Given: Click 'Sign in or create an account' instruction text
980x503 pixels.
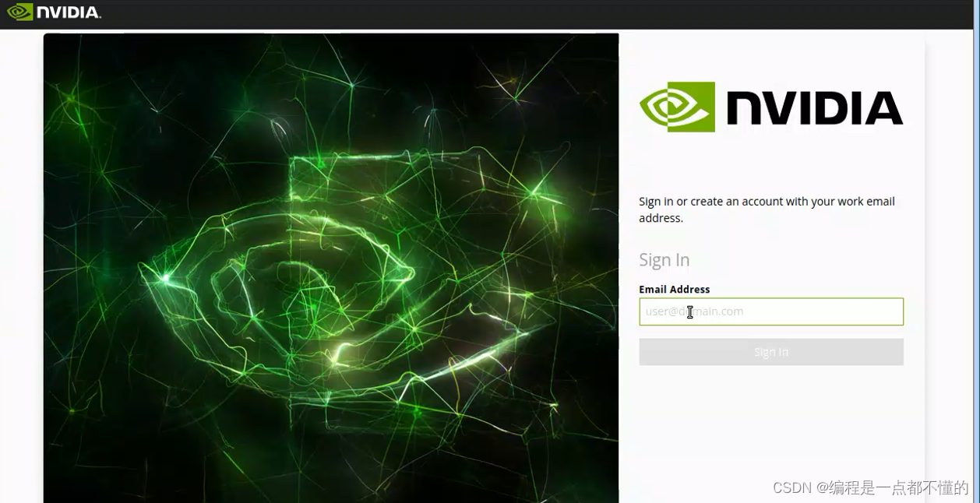Looking at the screenshot, I should (x=767, y=209).
